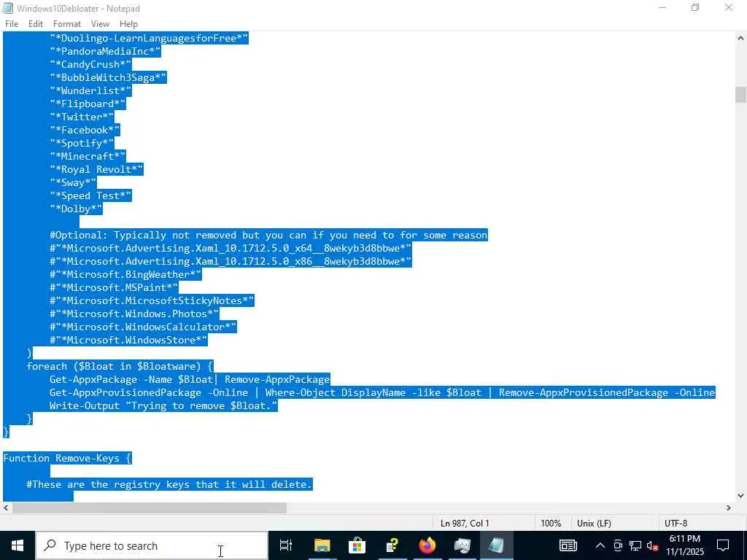Open Microsoft Store from taskbar
747x560 pixels.
[357, 545]
